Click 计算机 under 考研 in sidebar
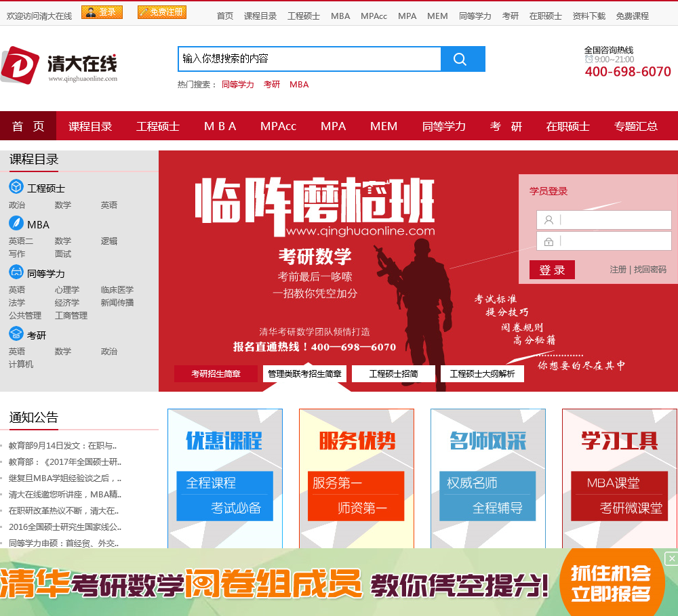 [x=21, y=365]
